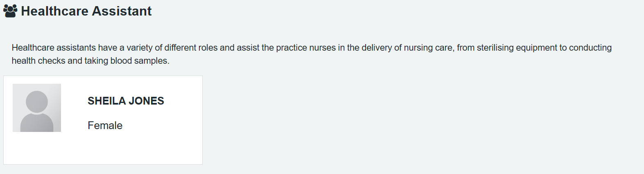
Task: Click empty area of staff card below Female
Action: click(123, 149)
